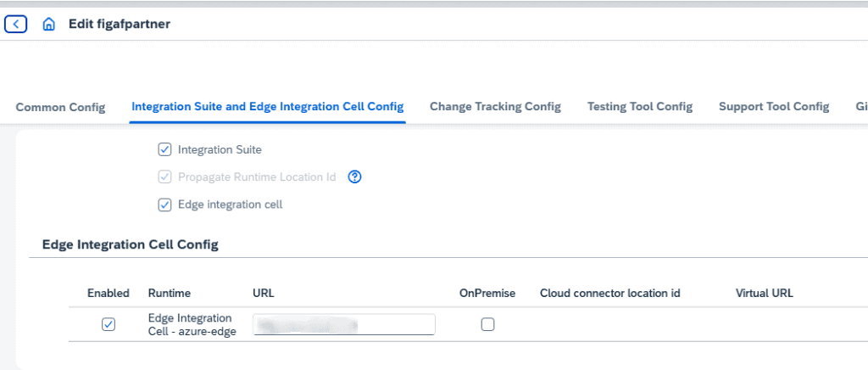Switch to the Common Config tab
868x370 pixels.
[x=60, y=107]
